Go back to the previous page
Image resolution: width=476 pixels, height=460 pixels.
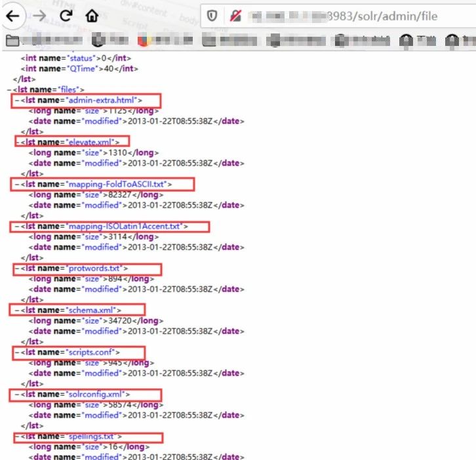[14, 16]
